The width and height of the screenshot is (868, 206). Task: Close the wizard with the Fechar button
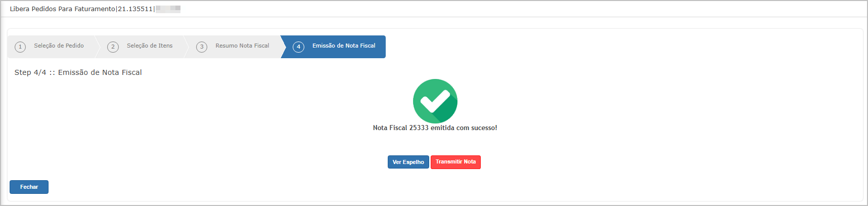pos(29,187)
